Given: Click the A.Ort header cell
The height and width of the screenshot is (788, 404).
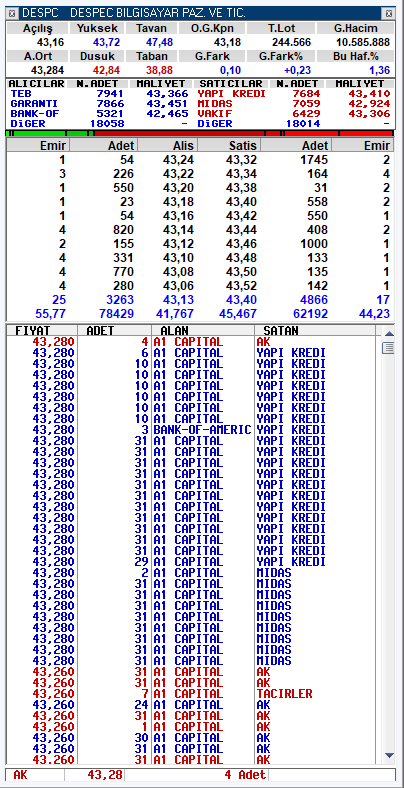Looking at the screenshot, I should click(x=38, y=56).
